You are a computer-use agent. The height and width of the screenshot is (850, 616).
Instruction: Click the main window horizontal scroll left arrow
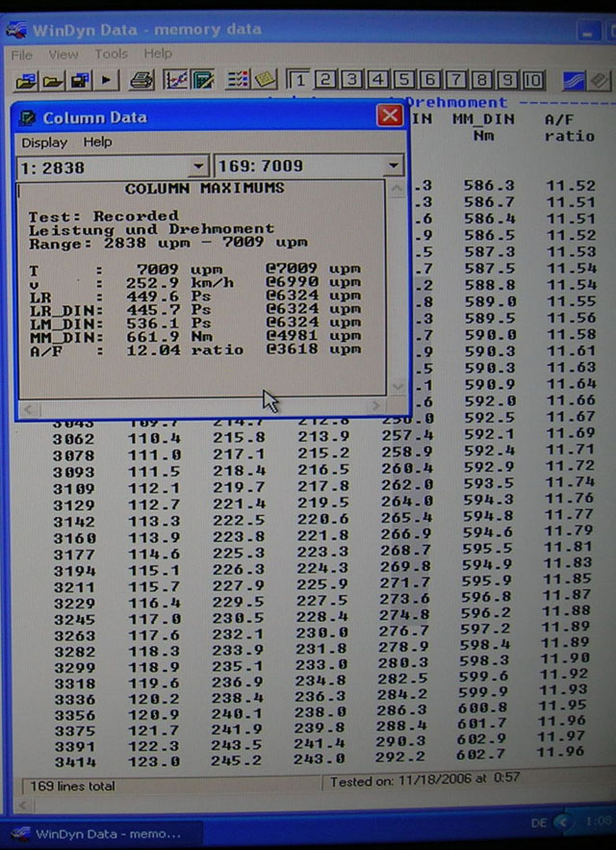tap(23, 805)
